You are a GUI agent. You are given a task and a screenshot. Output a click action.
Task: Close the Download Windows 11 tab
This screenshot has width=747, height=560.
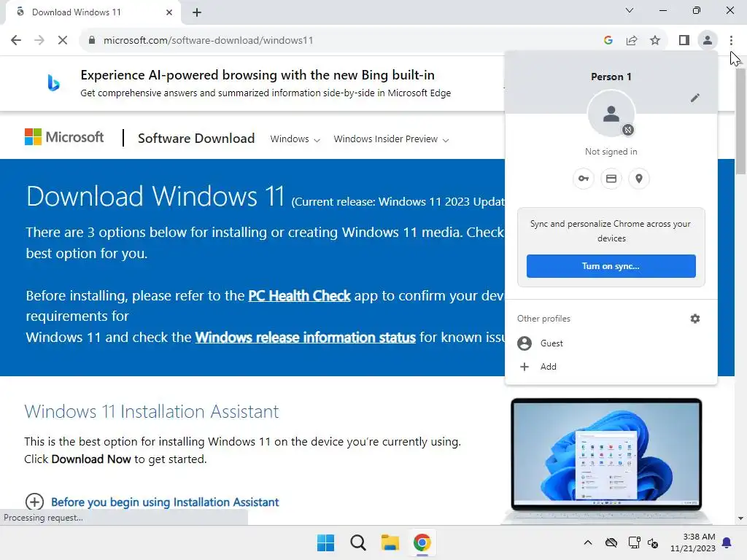click(169, 12)
